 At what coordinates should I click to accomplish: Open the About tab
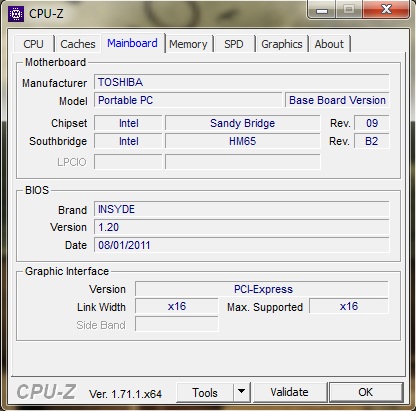pos(329,44)
